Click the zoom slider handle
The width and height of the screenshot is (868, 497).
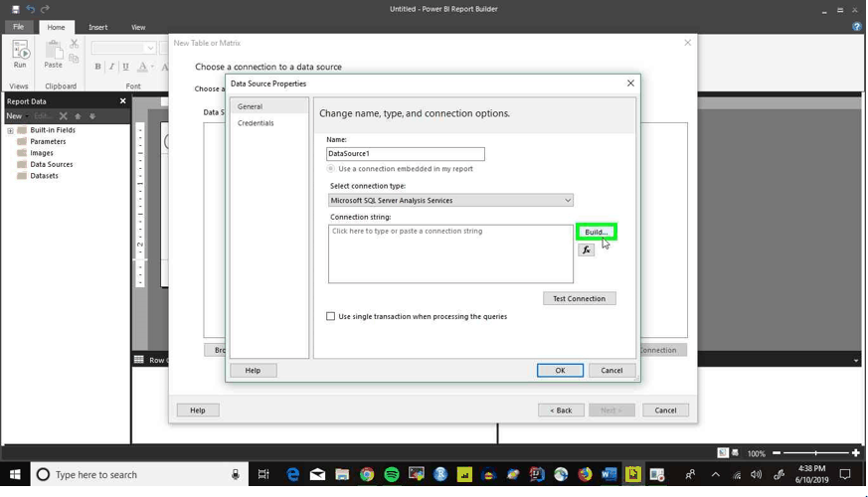(x=815, y=452)
